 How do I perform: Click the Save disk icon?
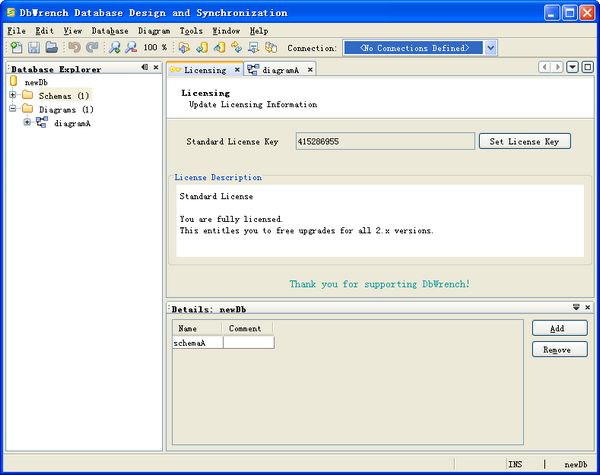coord(34,47)
